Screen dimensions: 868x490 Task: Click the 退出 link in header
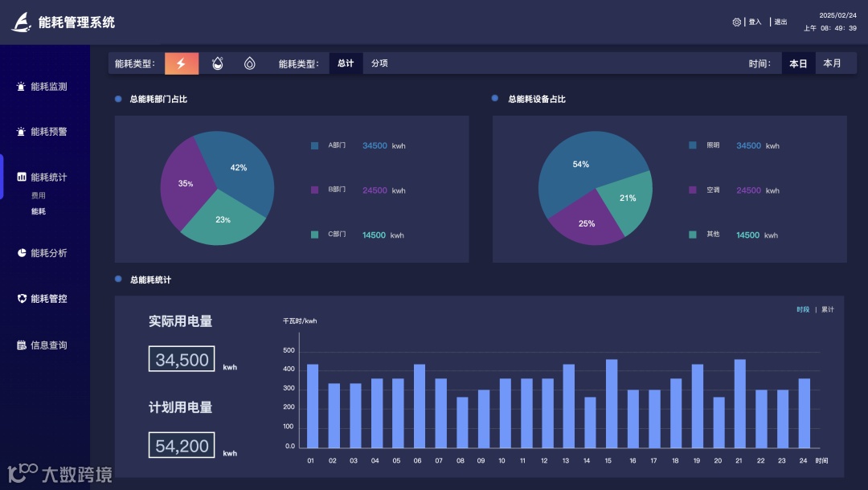(x=780, y=22)
